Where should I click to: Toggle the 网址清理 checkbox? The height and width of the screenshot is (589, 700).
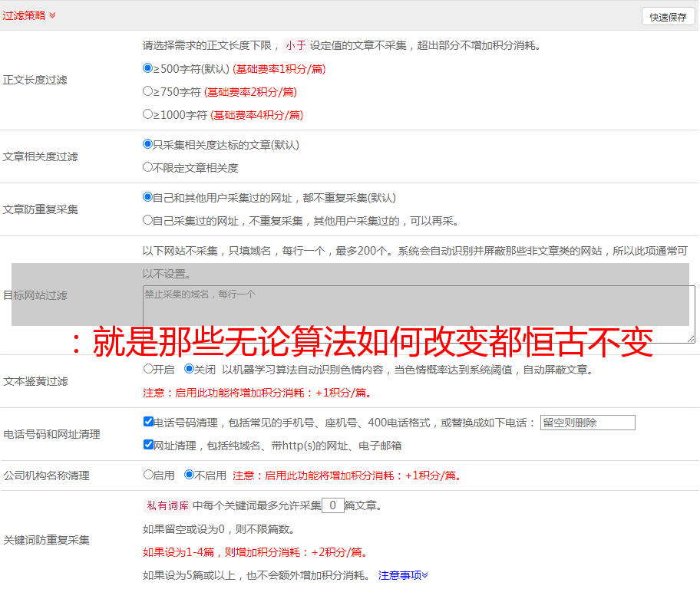tap(149, 445)
